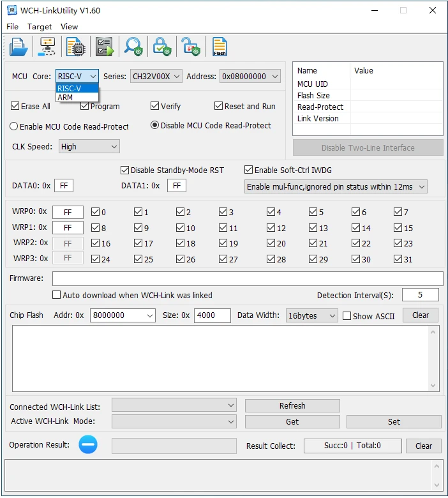Click the chip info document toolbar icon
Image resolution: width=448 pixels, height=498 pixels.
click(x=76, y=47)
